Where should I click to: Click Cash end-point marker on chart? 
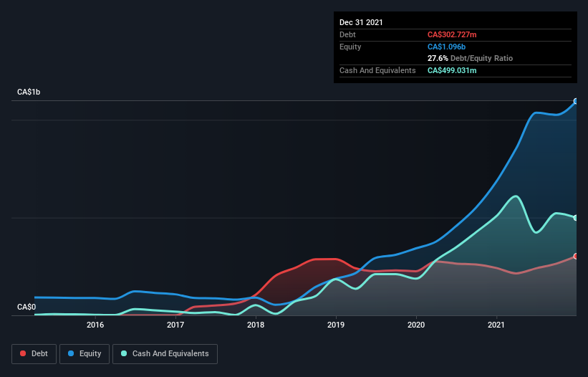(x=576, y=218)
